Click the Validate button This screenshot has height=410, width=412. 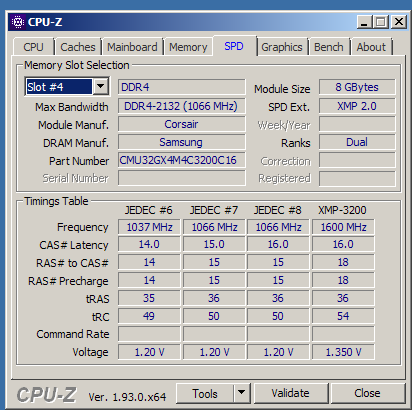[290, 393]
